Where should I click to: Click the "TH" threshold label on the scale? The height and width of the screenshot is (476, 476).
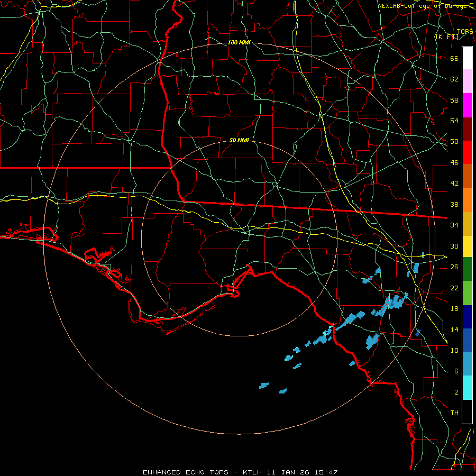click(454, 413)
